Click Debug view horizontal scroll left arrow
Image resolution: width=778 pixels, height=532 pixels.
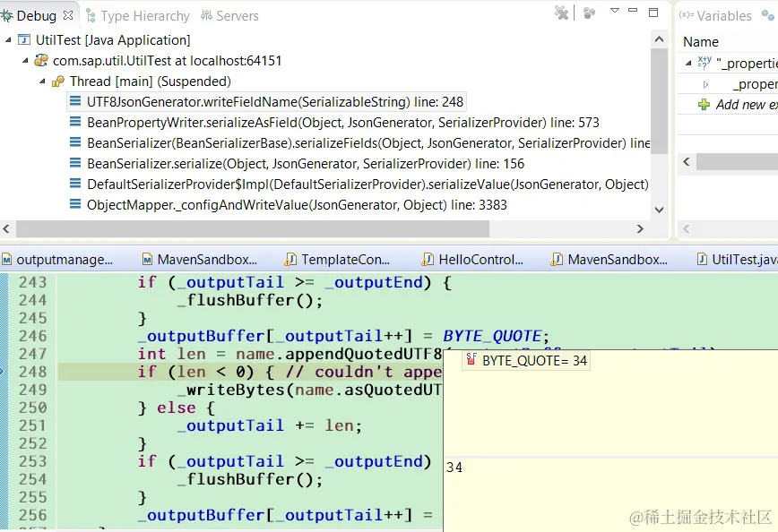pyautogui.click(x=6, y=228)
